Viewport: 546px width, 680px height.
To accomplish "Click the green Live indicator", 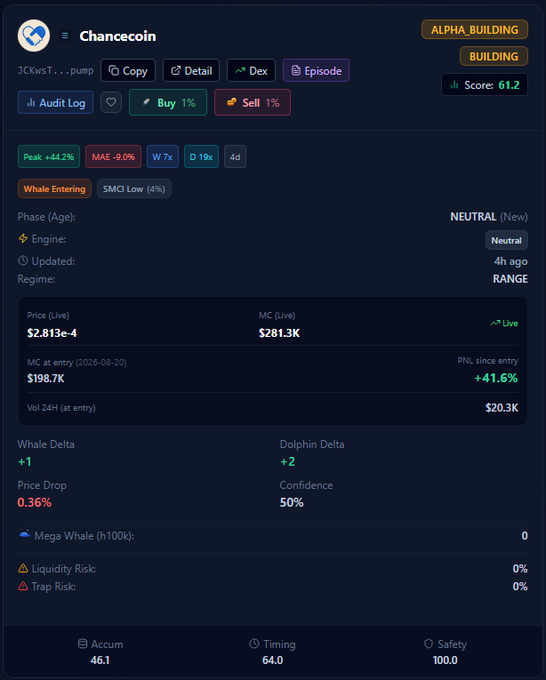I will 504,323.
